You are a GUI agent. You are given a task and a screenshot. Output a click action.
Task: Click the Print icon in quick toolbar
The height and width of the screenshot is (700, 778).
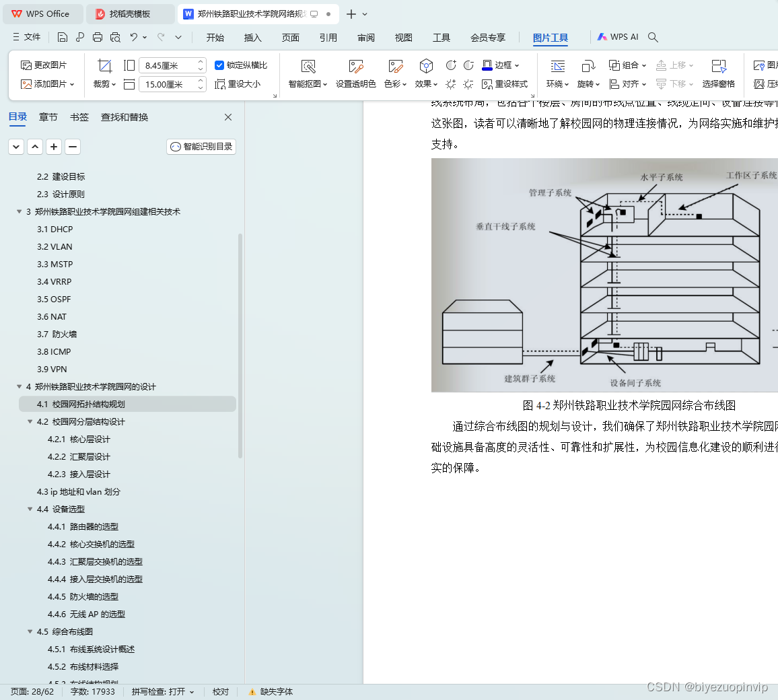pos(98,37)
